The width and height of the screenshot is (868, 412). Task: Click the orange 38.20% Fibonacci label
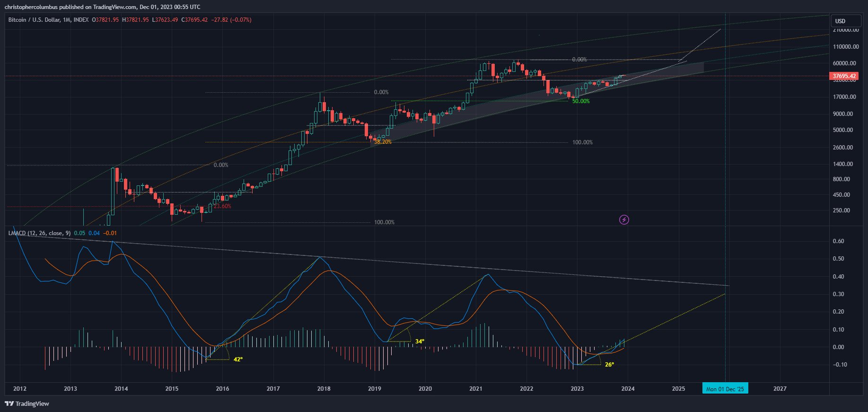coord(383,142)
